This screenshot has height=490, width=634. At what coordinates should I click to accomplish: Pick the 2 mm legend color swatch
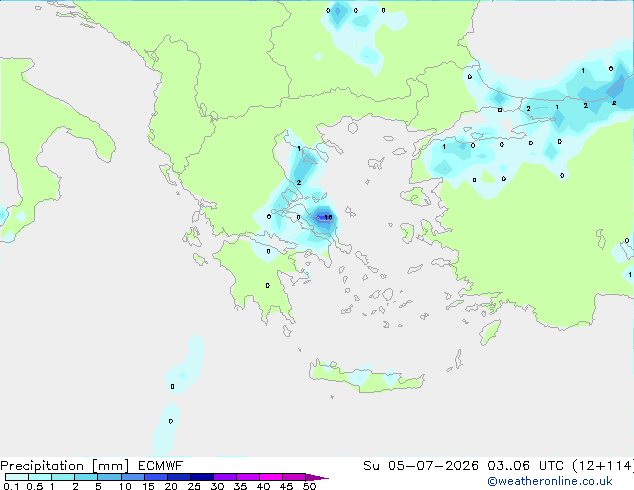86,477
